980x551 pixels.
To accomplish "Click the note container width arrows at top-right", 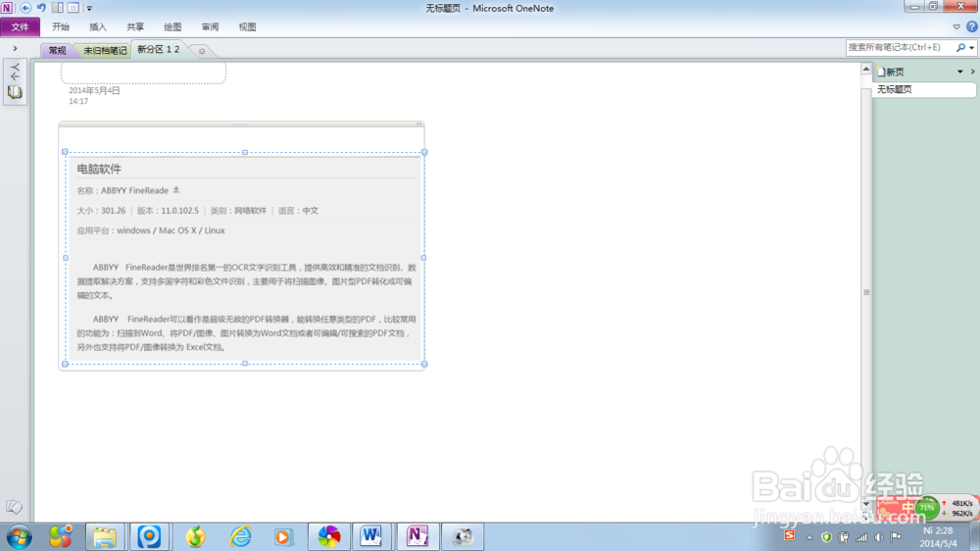I will coord(419,124).
